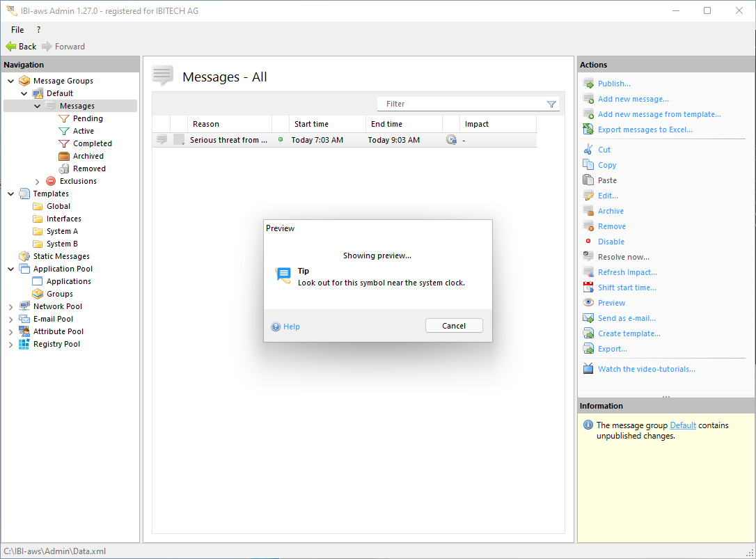Follow the Default link in Information panel
This screenshot has height=559, width=756.
pyautogui.click(x=682, y=425)
